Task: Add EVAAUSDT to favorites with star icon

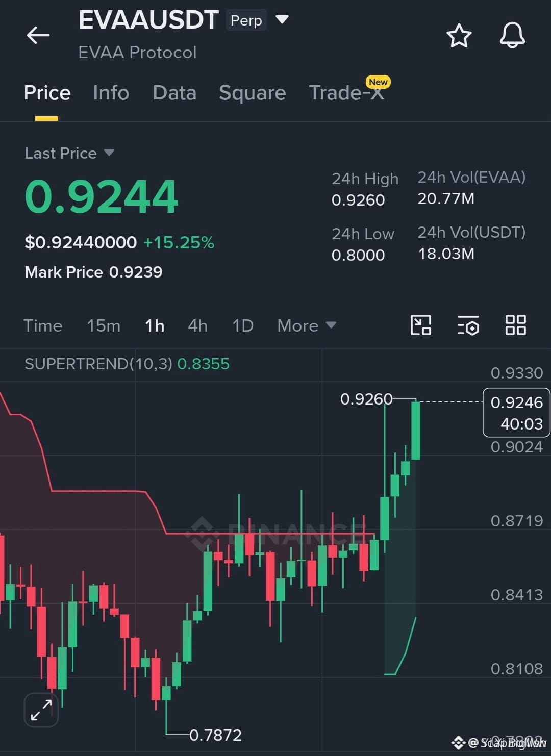Action: pyautogui.click(x=459, y=36)
